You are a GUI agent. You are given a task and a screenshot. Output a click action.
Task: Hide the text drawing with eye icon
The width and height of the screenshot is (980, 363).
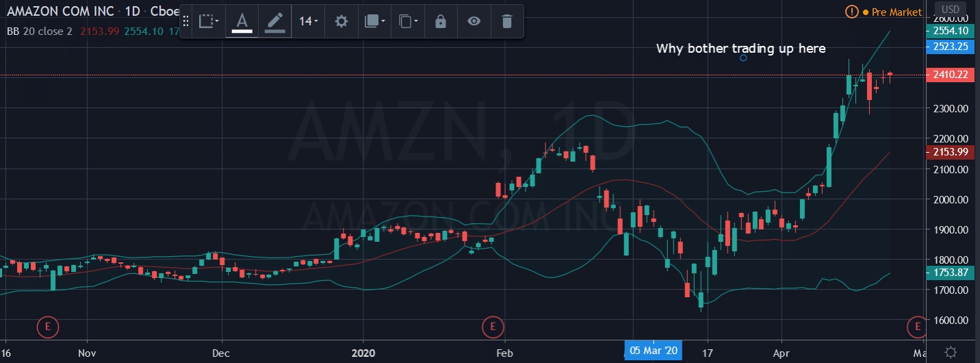(474, 21)
